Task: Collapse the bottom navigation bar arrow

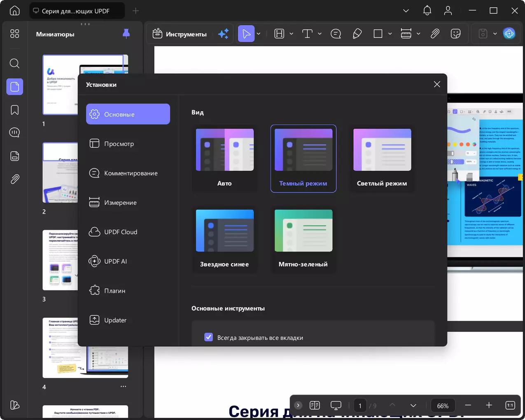Action: click(298, 405)
